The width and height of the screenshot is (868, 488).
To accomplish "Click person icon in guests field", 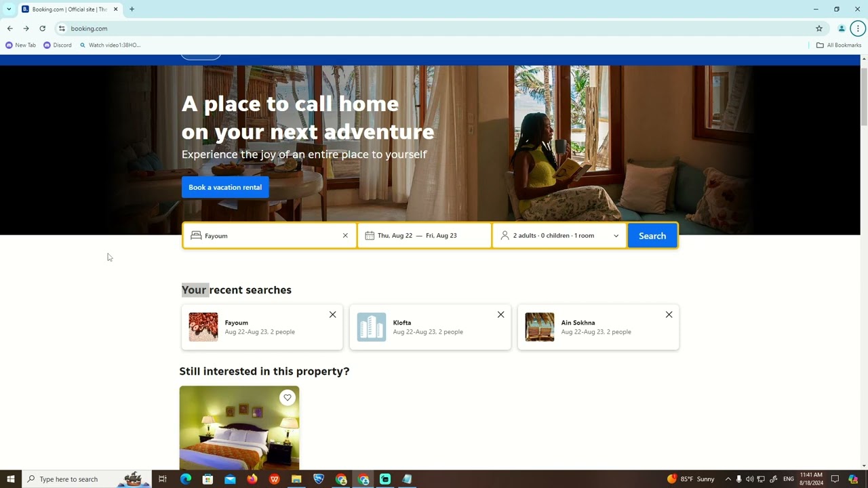I will (505, 235).
